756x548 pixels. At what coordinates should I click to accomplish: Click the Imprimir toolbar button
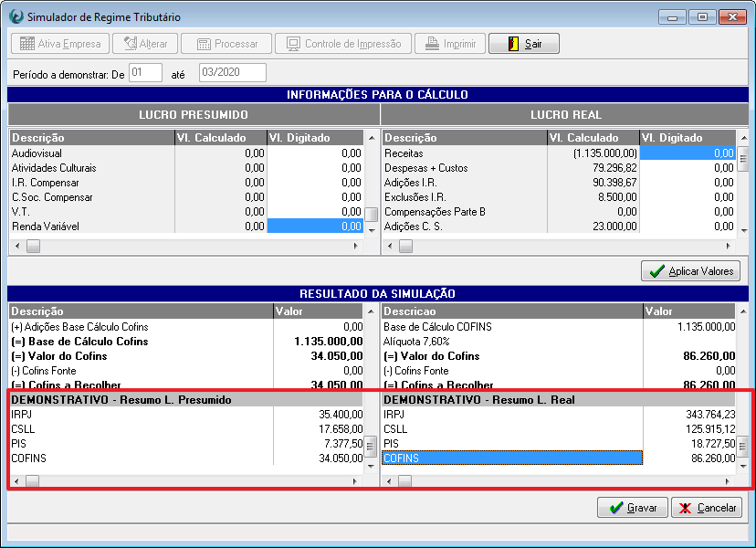pyautogui.click(x=450, y=44)
